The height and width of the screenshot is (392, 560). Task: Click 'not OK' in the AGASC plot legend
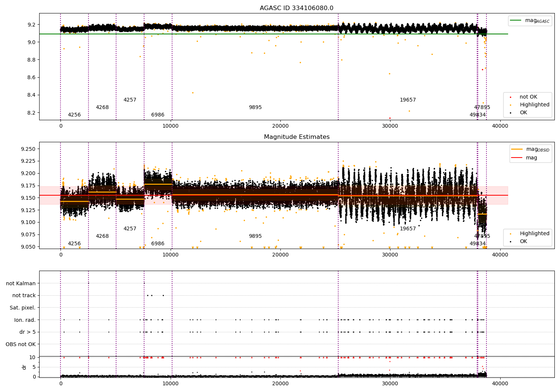pos(528,97)
